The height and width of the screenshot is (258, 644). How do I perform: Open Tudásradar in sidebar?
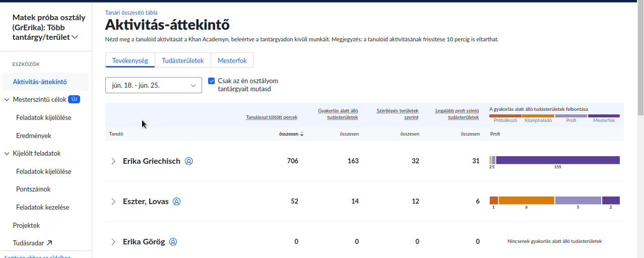(29, 243)
